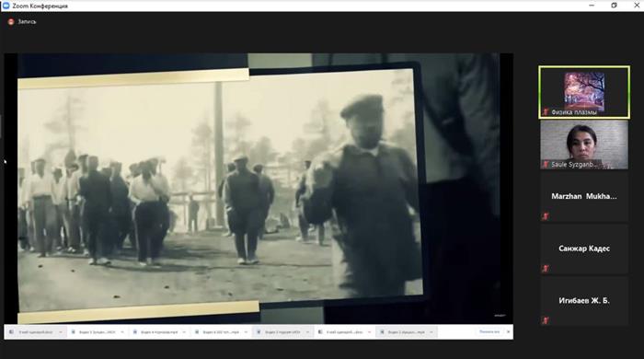Expand arrow beside third downloaded mp4 file
The width and height of the screenshot is (644, 359).
(184, 332)
